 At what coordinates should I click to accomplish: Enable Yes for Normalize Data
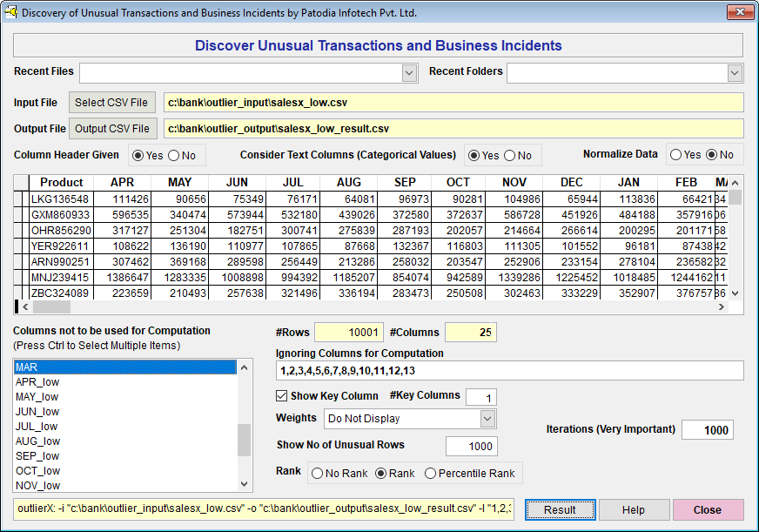tap(675, 155)
